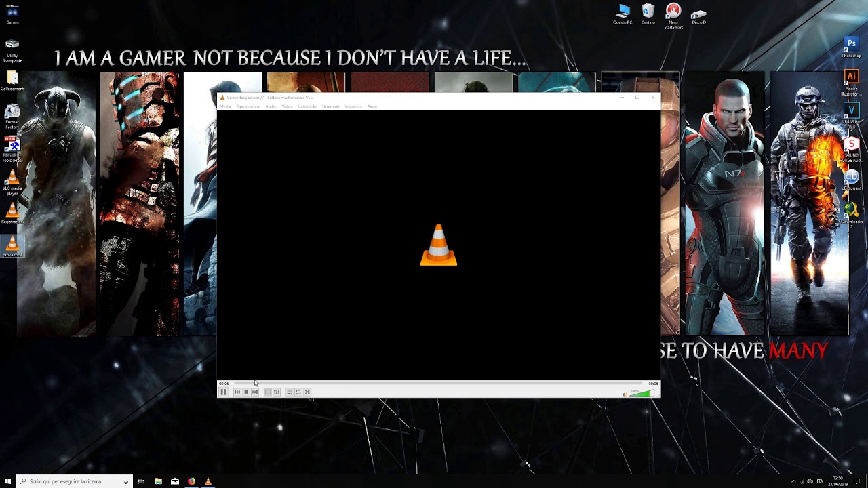Mute VLC audio via speaker icon

pyautogui.click(x=625, y=394)
